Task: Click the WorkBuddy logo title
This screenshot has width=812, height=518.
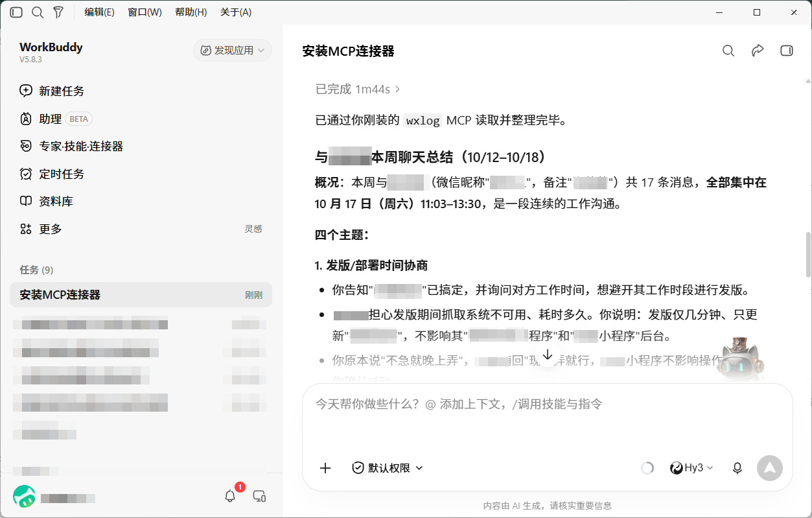Action: 51,47
